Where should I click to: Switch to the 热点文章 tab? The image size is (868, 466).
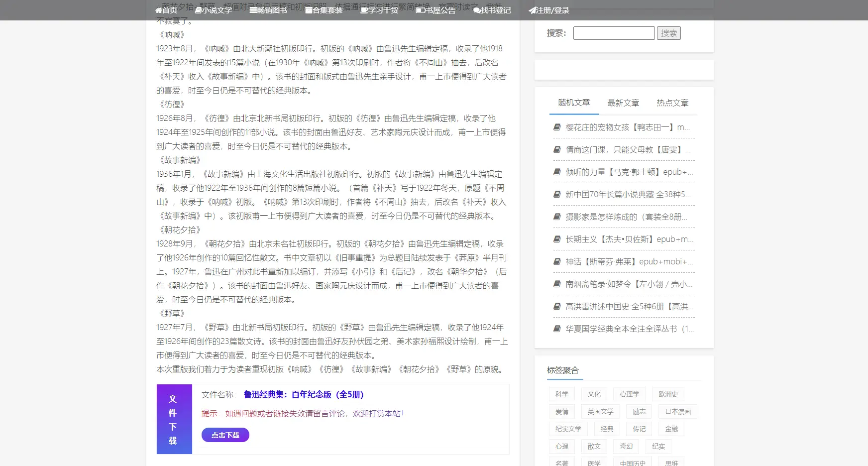[x=672, y=103]
